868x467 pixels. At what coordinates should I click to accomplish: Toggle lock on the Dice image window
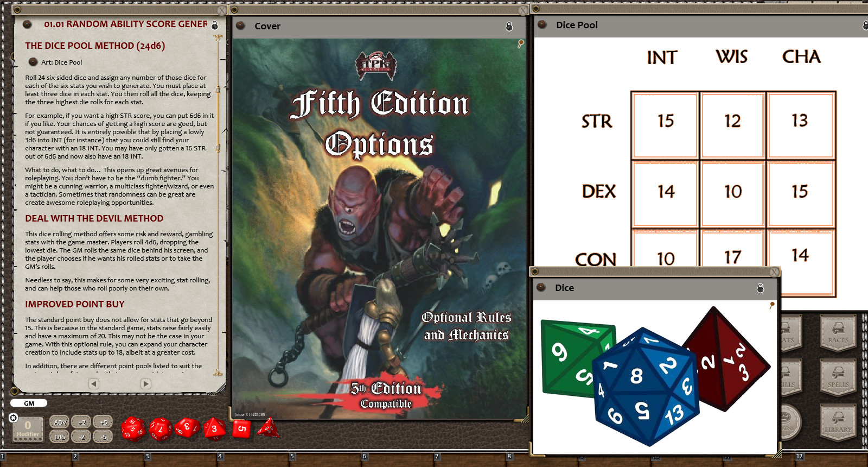click(x=760, y=288)
